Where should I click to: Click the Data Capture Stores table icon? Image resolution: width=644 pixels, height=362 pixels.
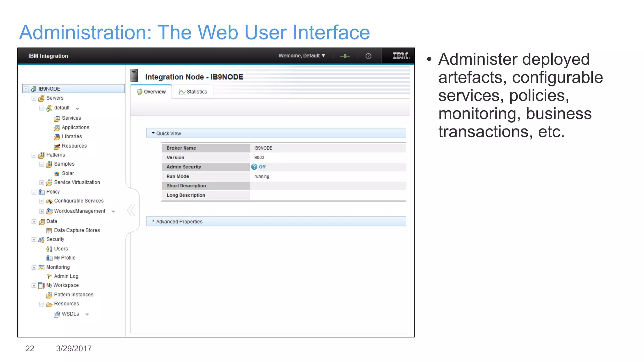point(49,231)
